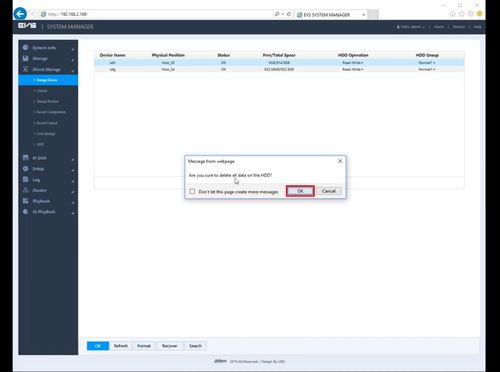Click the AI Playback icon

26,212
